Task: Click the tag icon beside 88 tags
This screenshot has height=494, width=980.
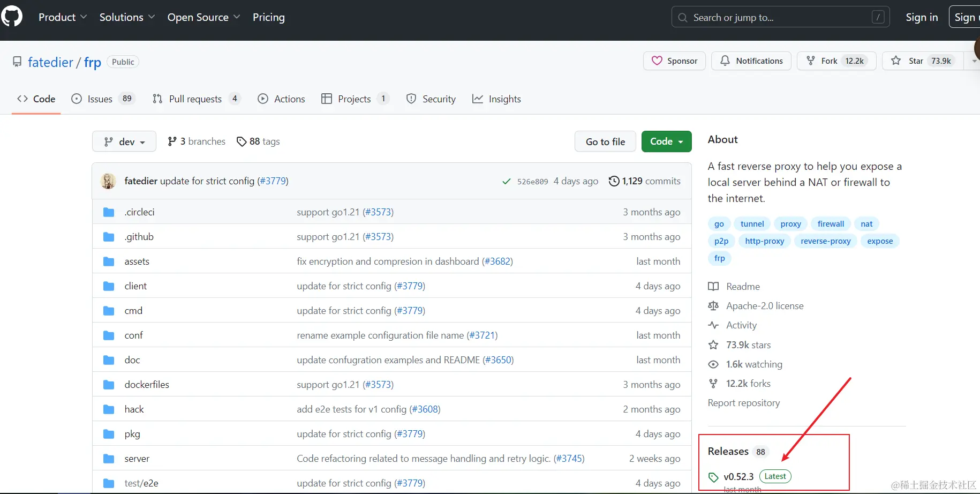Action: [242, 141]
